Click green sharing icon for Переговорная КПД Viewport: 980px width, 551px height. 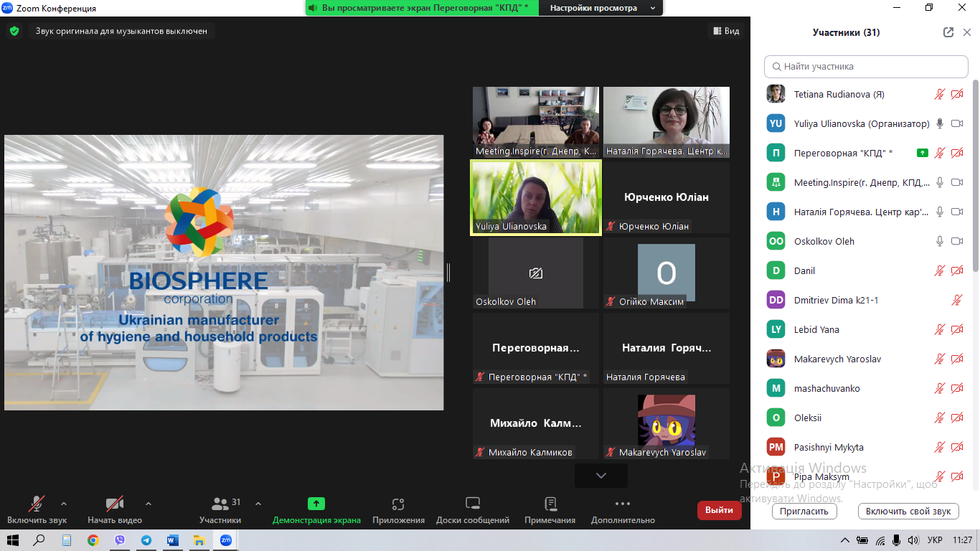(x=923, y=153)
